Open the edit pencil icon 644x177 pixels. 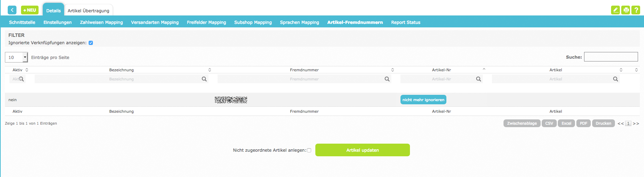pos(615,10)
